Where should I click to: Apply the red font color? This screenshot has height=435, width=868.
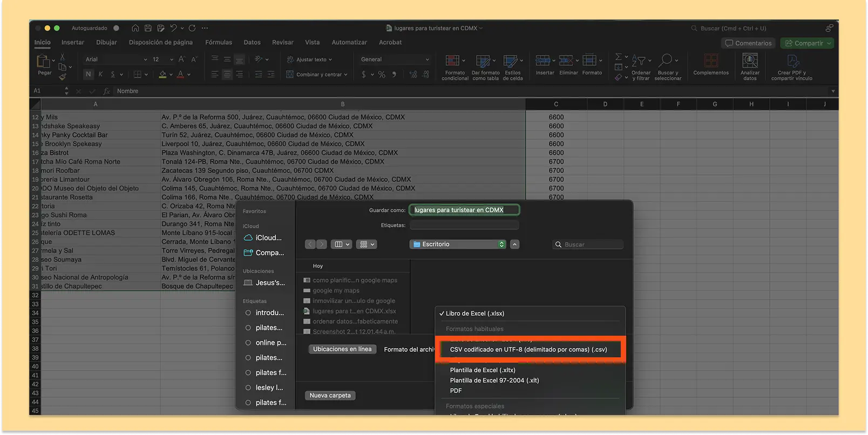tap(181, 74)
